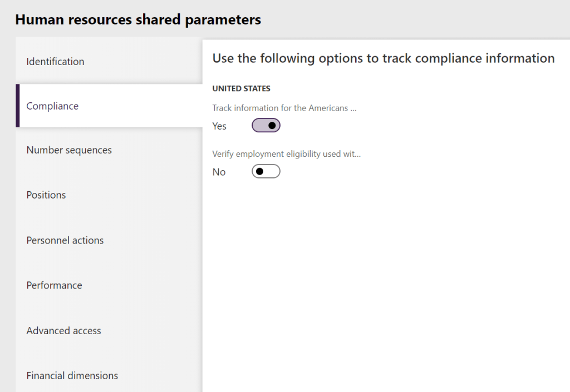
Task: Click the UNITED STATES section header
Action: [x=241, y=88]
